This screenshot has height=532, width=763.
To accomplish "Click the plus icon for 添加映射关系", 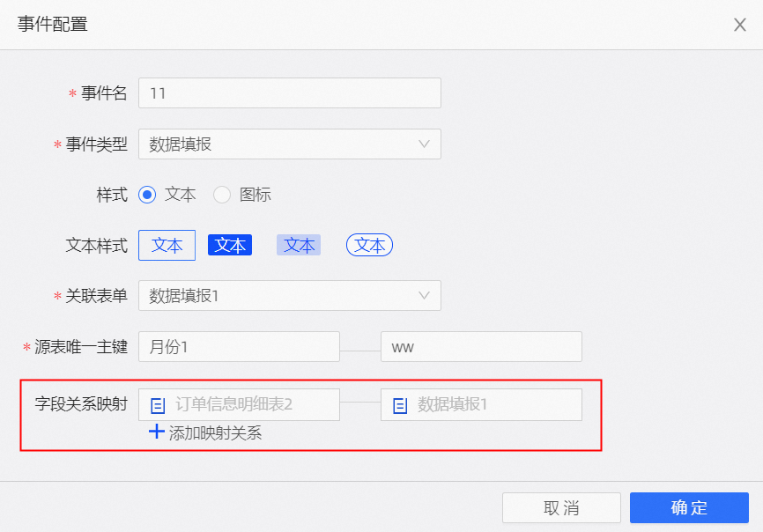I will (157, 432).
